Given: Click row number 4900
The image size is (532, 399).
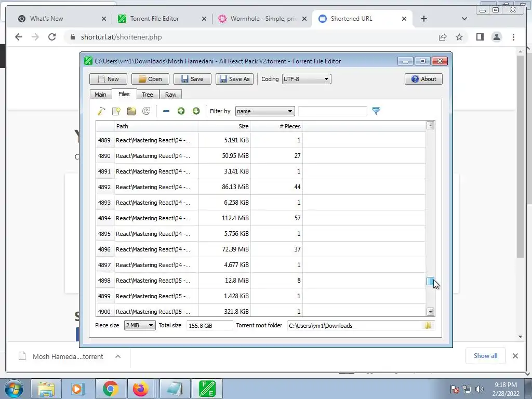Looking at the screenshot, I should coord(105,311).
